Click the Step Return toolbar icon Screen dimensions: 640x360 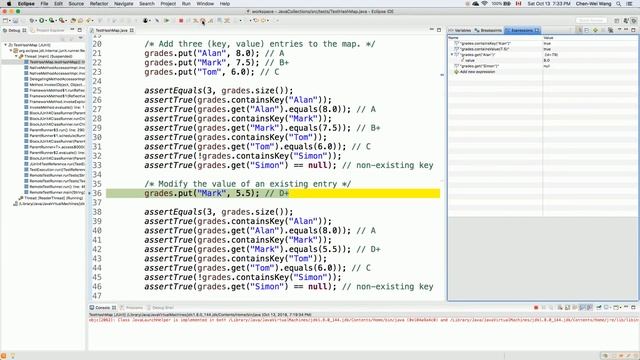pyautogui.click(x=210, y=20)
